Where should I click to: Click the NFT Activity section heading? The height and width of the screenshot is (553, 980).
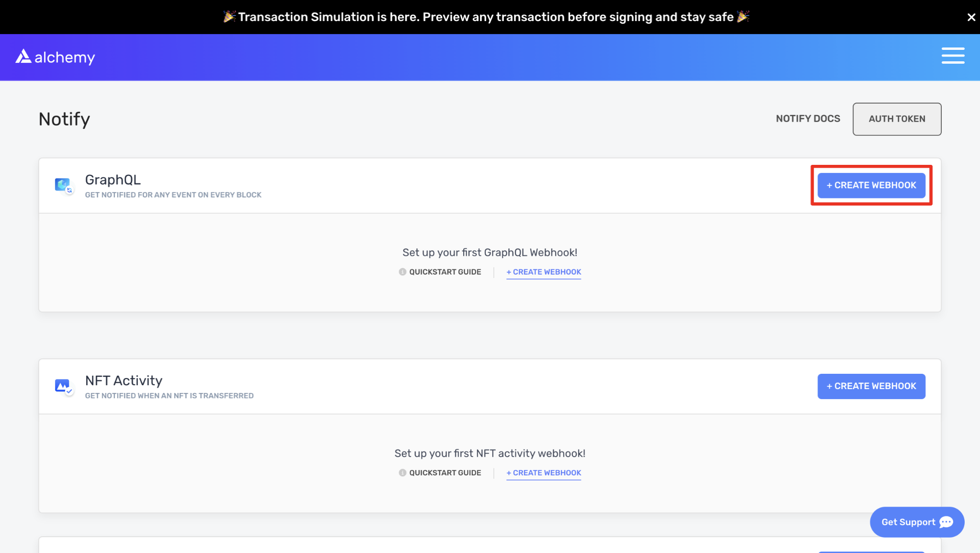pyautogui.click(x=124, y=380)
